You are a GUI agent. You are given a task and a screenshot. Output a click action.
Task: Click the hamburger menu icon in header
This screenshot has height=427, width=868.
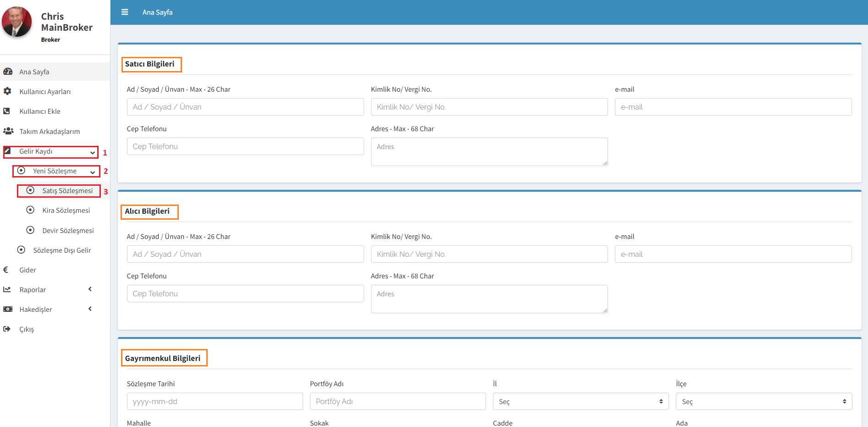click(x=125, y=12)
